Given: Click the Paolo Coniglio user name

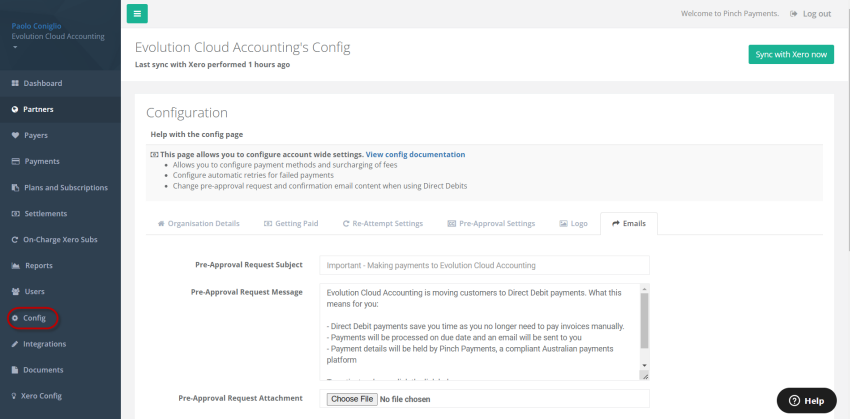Looking at the screenshot, I should pos(36,26).
